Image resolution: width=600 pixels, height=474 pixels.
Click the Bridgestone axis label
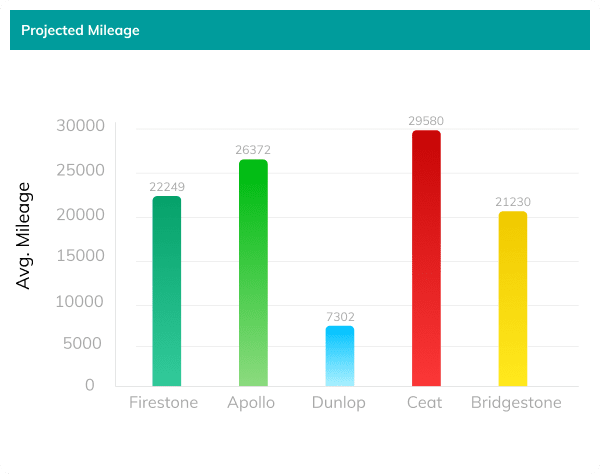[x=516, y=403]
